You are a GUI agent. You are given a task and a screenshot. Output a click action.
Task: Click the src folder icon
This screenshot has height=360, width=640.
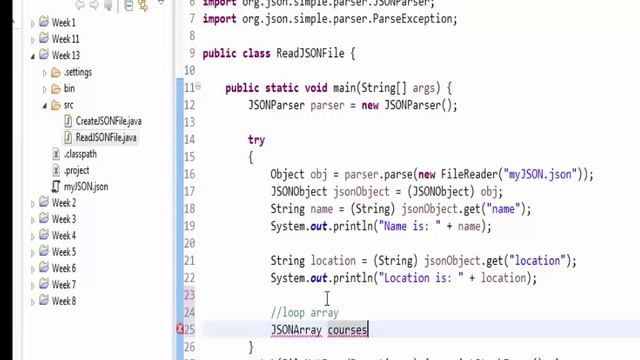click(x=56, y=105)
